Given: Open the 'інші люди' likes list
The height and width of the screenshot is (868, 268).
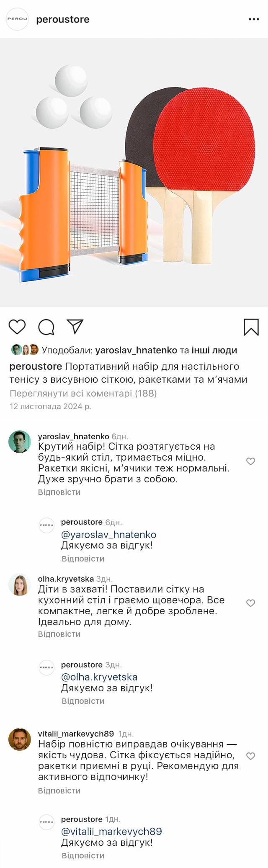Looking at the screenshot, I should coord(214,350).
